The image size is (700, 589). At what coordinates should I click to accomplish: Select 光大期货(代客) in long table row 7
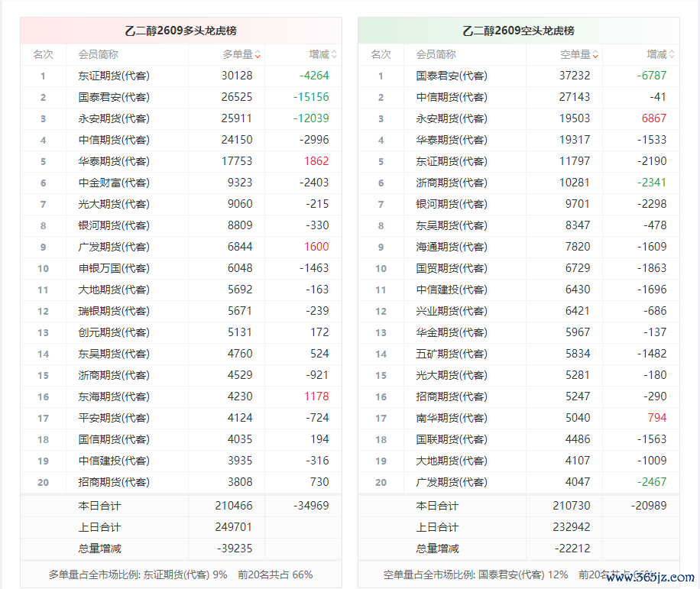click(114, 205)
